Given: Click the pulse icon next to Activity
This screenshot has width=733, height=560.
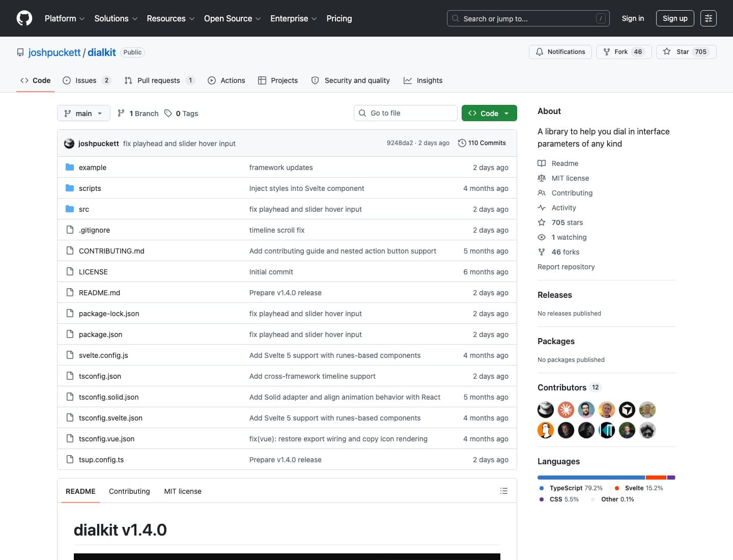Looking at the screenshot, I should point(542,208).
